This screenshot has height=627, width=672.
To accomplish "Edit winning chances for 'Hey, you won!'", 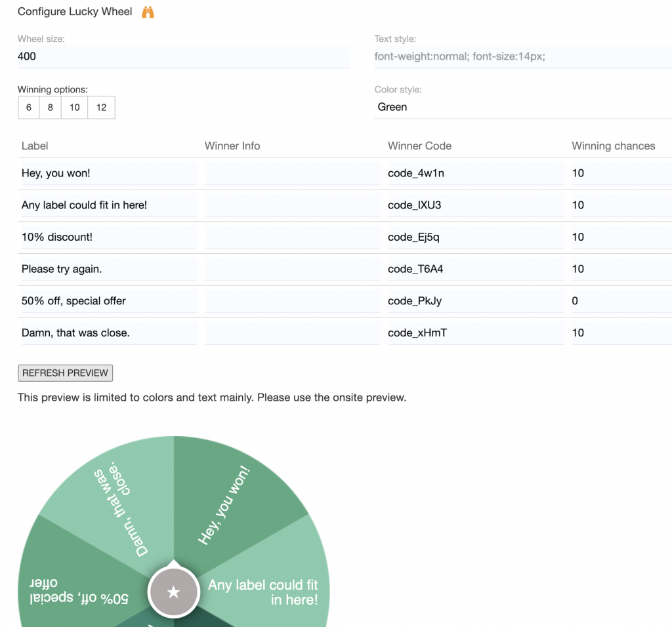I will (x=622, y=173).
